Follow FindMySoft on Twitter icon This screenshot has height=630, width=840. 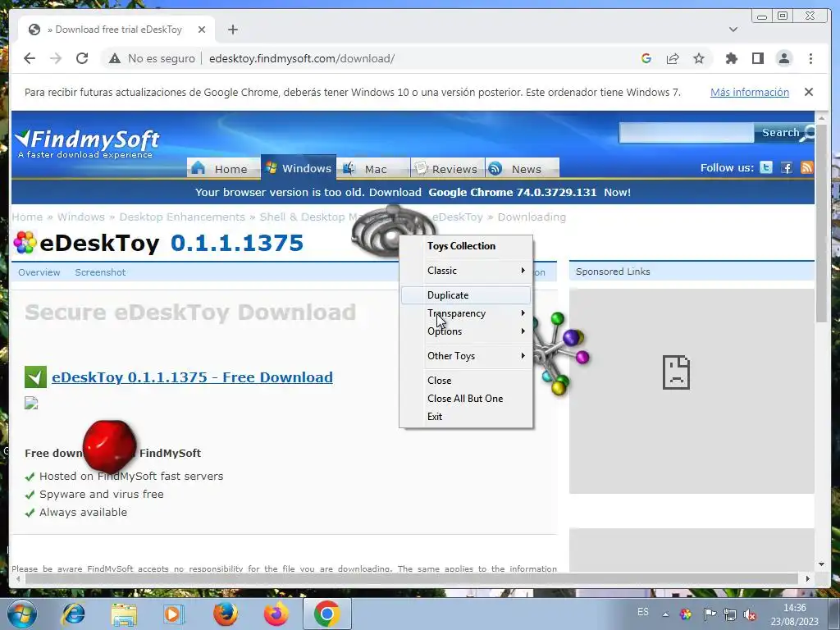click(766, 167)
